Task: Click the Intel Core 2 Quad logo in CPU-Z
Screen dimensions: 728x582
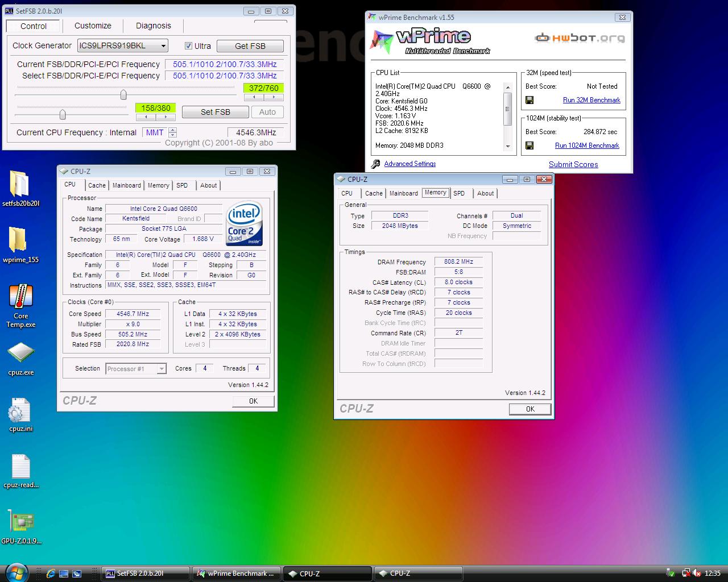Action: (245, 223)
